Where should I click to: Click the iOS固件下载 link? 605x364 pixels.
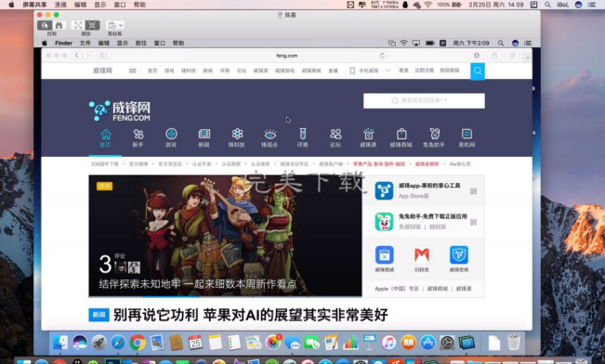click(x=105, y=163)
